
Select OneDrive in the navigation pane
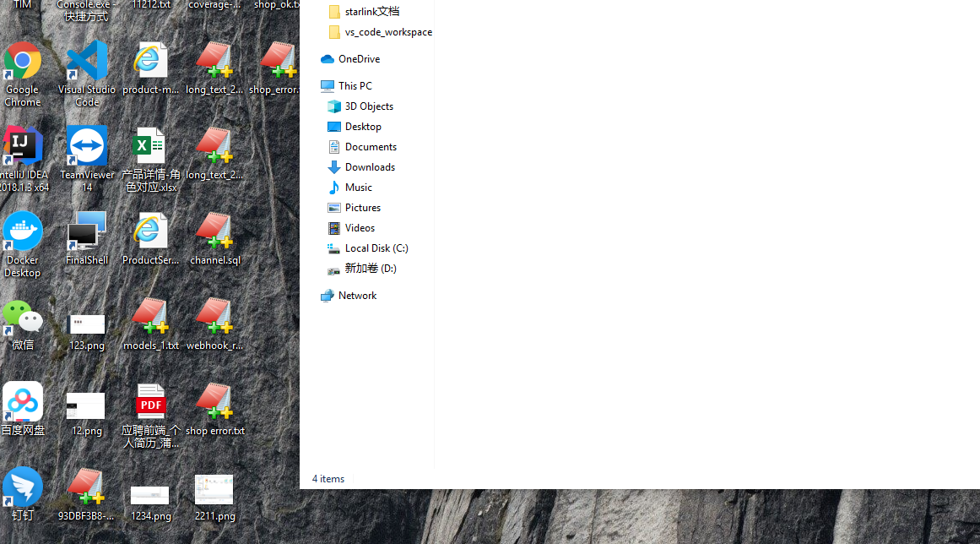pos(350,59)
